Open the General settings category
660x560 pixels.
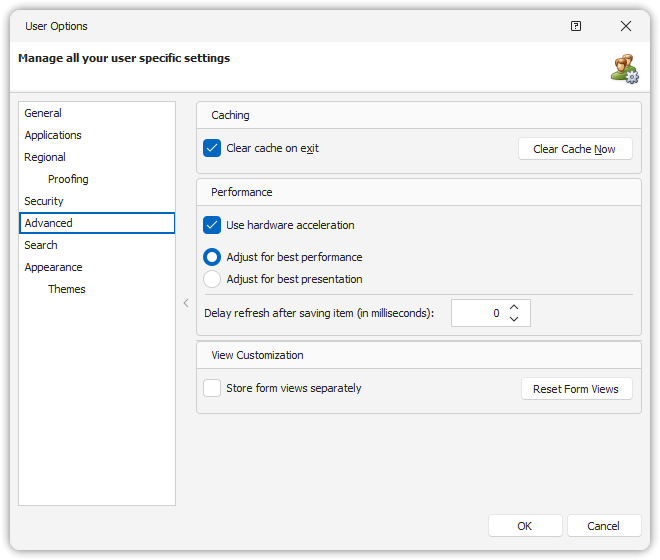[43, 113]
